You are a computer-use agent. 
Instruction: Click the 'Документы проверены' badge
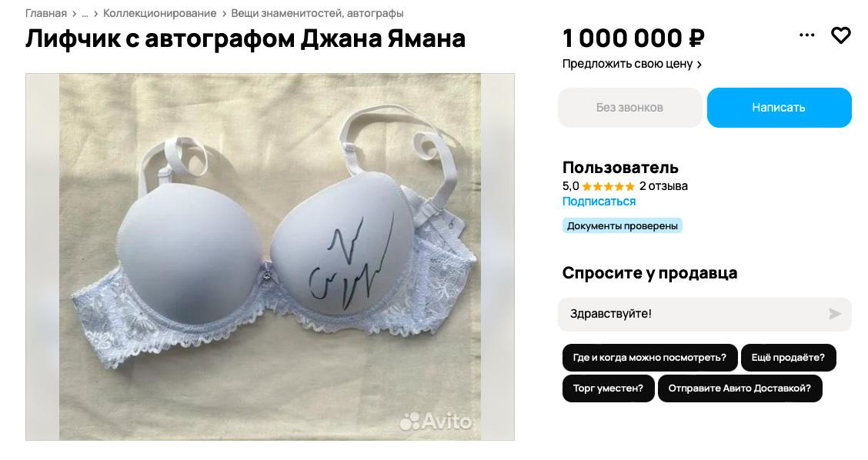623,226
